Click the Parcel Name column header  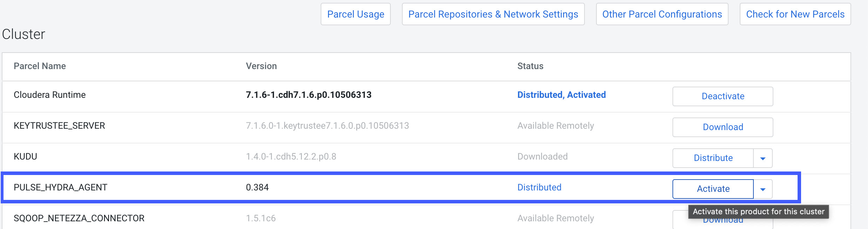(40, 66)
